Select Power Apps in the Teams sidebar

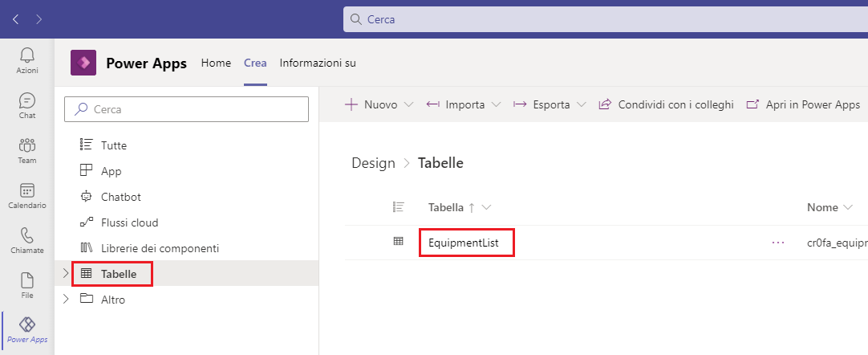coord(27,330)
